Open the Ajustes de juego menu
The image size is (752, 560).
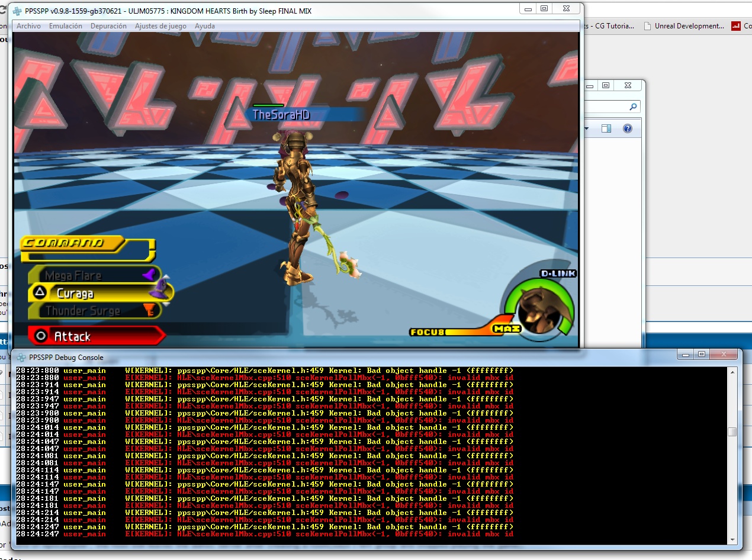(160, 26)
